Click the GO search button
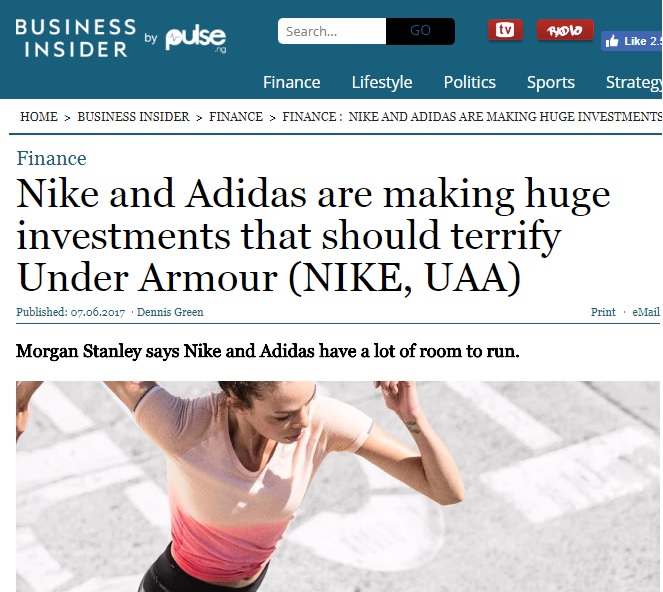 coord(420,31)
